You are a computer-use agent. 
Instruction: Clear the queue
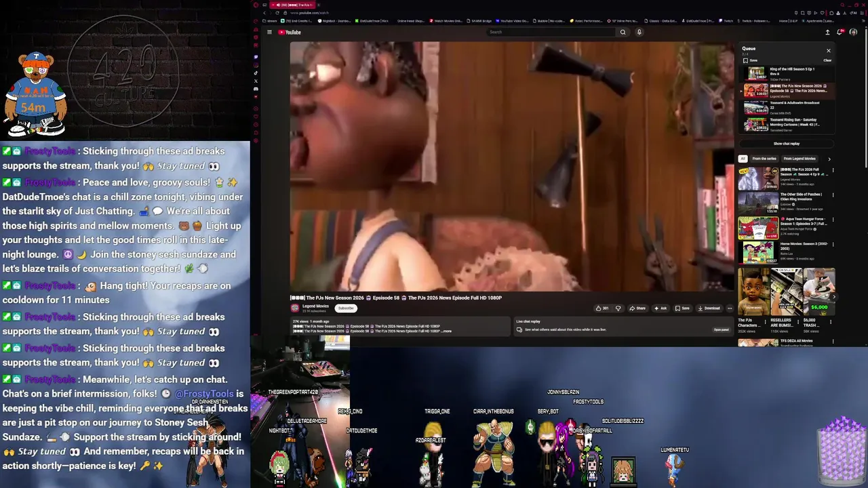(827, 60)
